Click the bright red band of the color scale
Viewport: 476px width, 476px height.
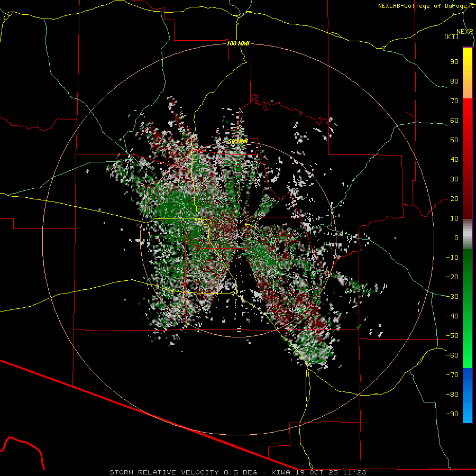[467, 114]
